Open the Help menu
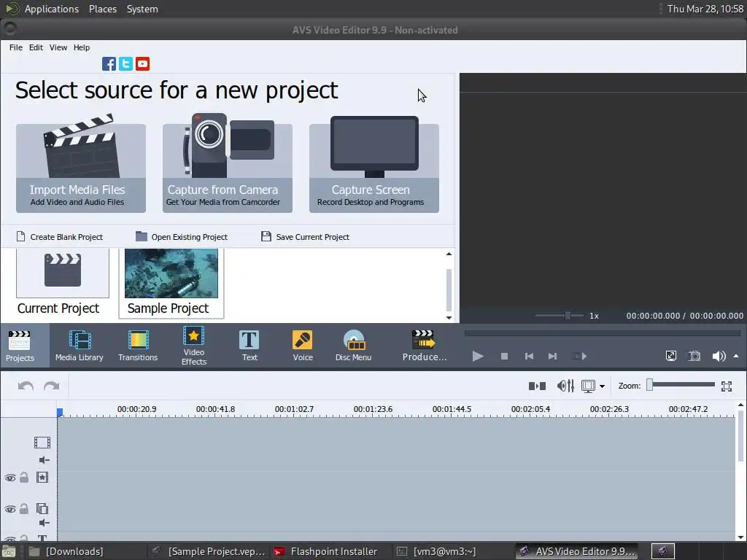The width and height of the screenshot is (747, 560). (x=82, y=47)
